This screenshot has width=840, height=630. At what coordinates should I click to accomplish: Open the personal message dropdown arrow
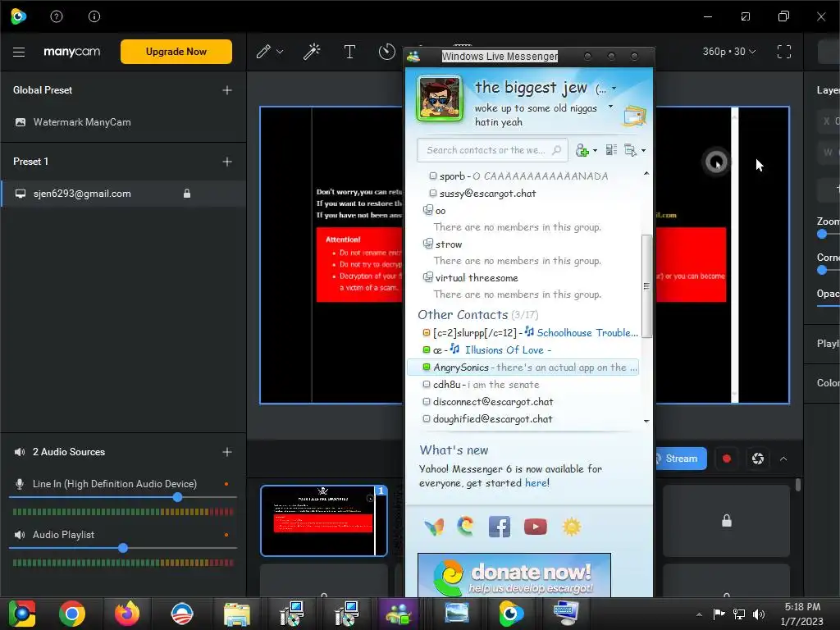click(610, 107)
